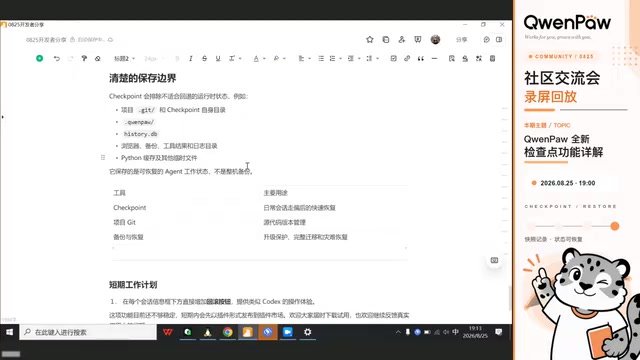Click the 中 input method indicator

click(x=456, y=332)
